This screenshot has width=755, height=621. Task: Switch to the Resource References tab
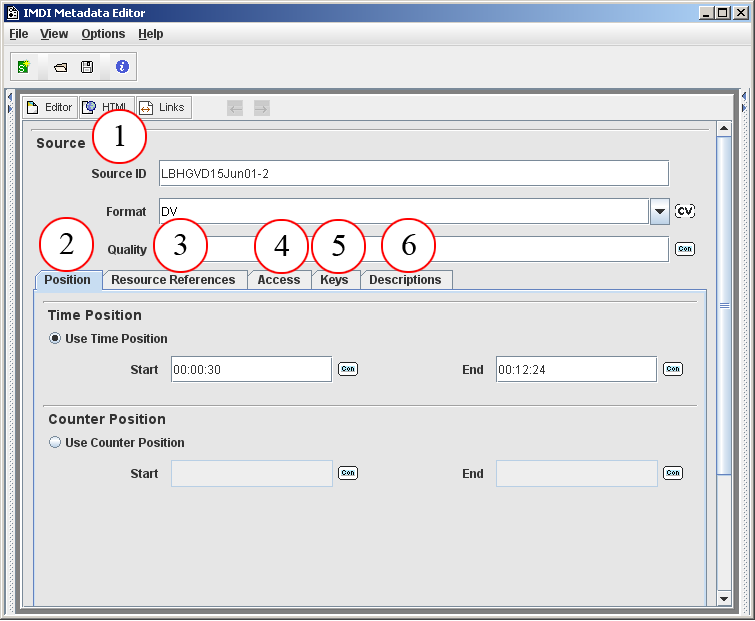(173, 280)
